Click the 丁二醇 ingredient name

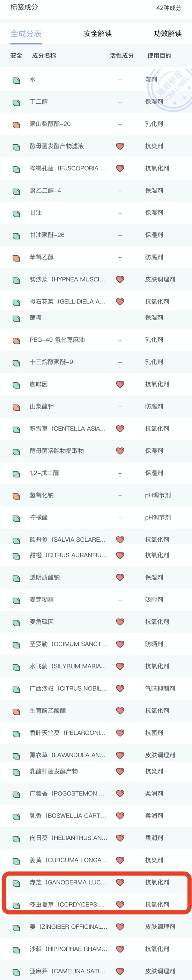tap(39, 101)
